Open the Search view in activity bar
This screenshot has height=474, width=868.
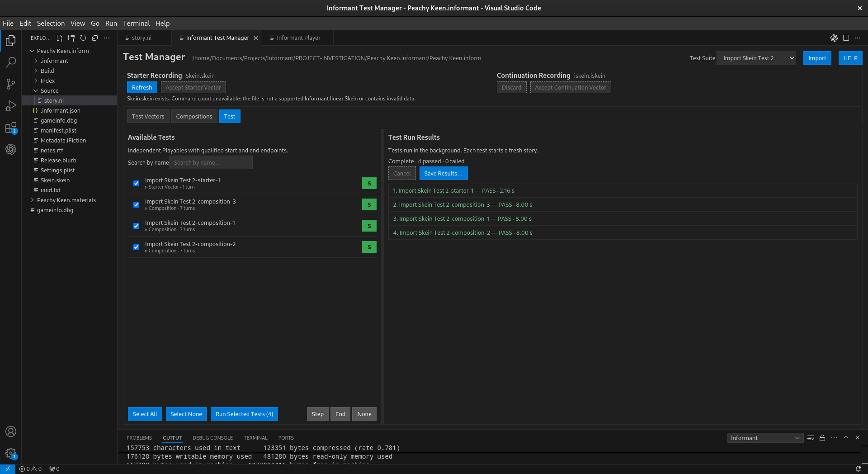click(11, 62)
